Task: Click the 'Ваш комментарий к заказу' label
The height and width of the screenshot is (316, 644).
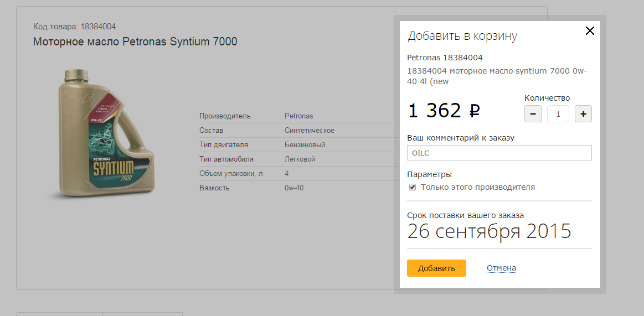Action: (460, 138)
